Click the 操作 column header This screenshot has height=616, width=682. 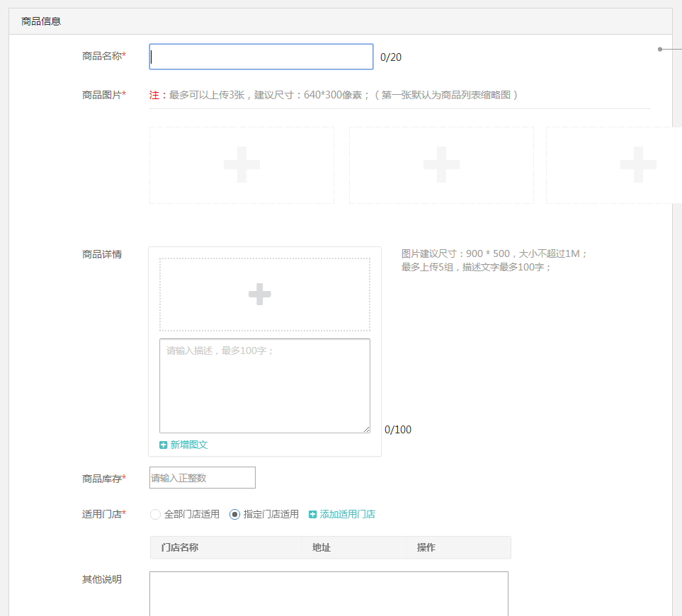pyautogui.click(x=426, y=547)
